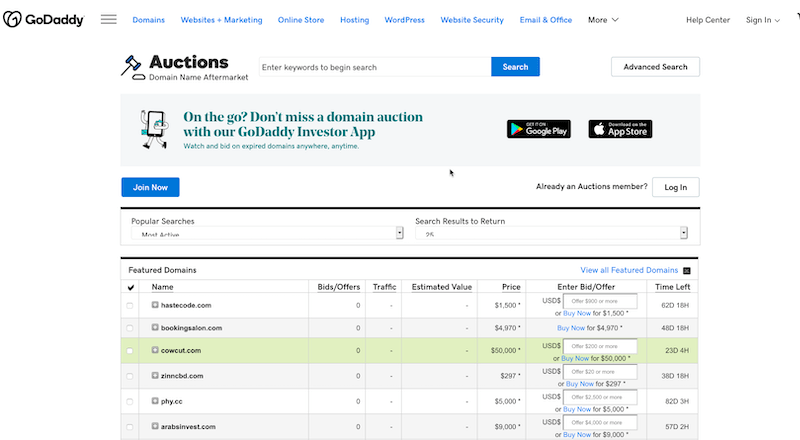Image resolution: width=800 pixels, height=440 pixels.
Task: Open the Online Store menu item
Action: (302, 19)
